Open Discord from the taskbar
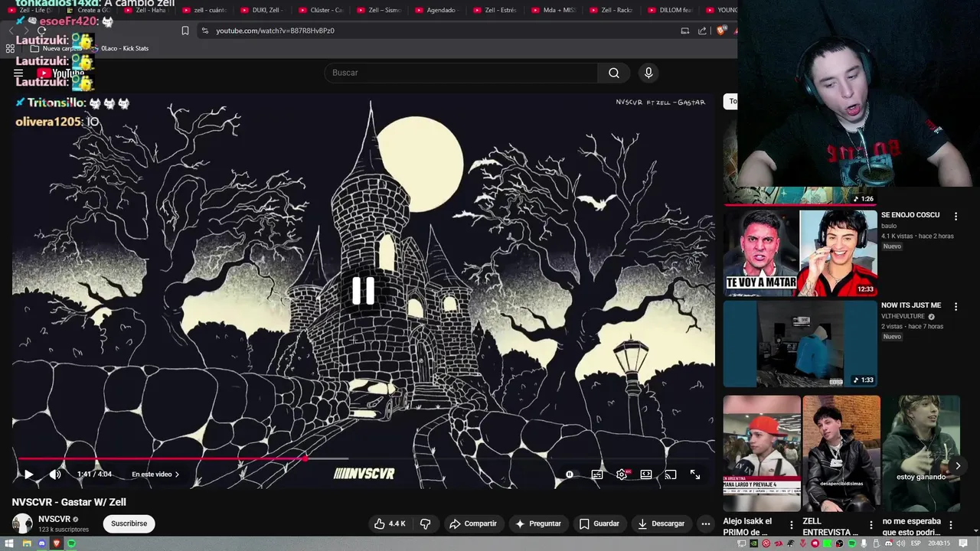The width and height of the screenshot is (980, 551). click(x=41, y=543)
